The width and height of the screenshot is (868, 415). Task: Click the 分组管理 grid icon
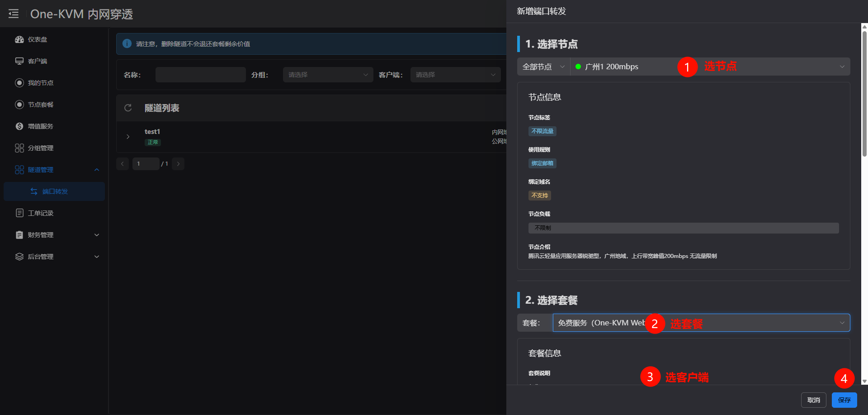(19, 148)
